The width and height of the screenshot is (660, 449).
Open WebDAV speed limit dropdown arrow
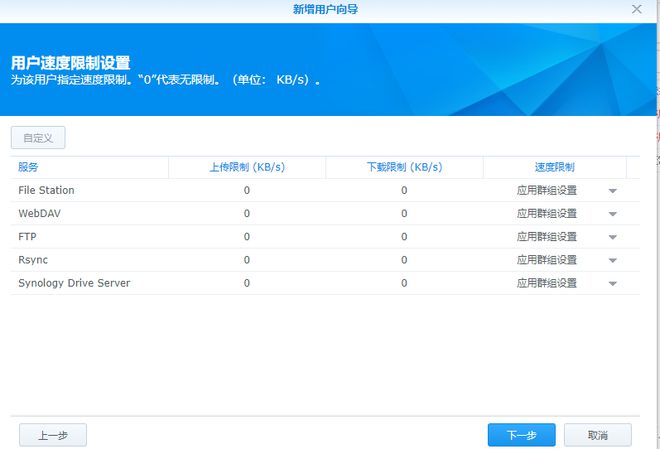point(612,214)
